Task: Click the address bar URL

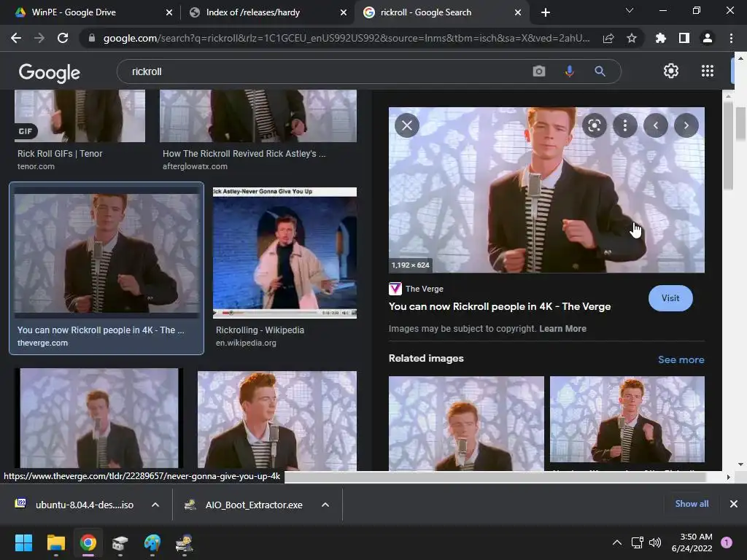Action: [347, 39]
